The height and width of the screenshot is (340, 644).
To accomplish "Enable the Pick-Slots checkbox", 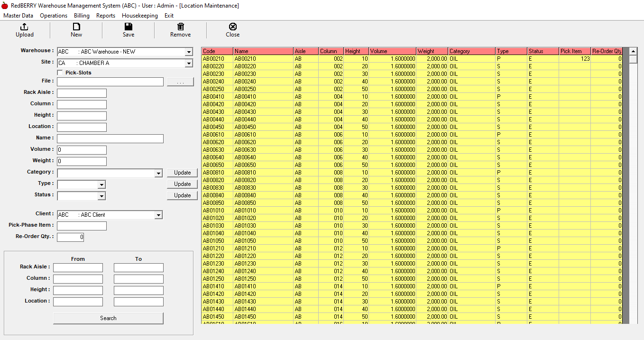I will [60, 73].
